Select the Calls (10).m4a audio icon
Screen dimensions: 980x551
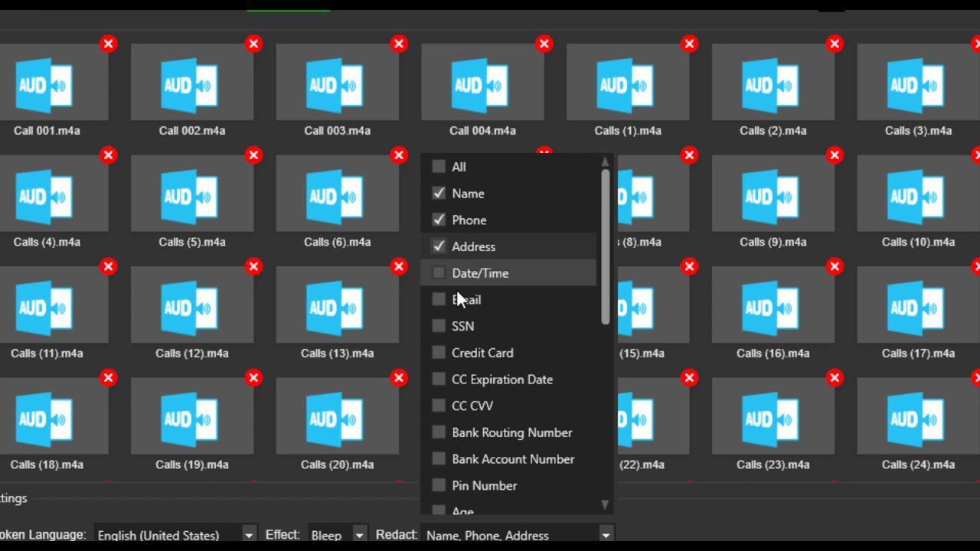point(918,196)
